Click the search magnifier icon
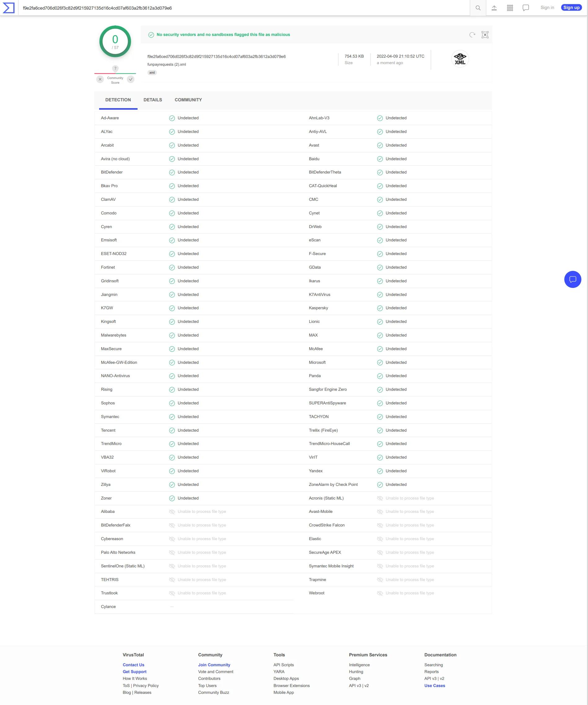Viewport: 588px width, 705px height. [478, 8]
